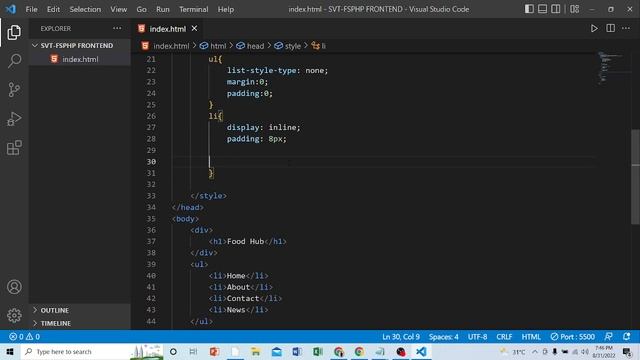Click Port : 5500 Live Server item
Screen dimensions: 640x360
click(572, 337)
